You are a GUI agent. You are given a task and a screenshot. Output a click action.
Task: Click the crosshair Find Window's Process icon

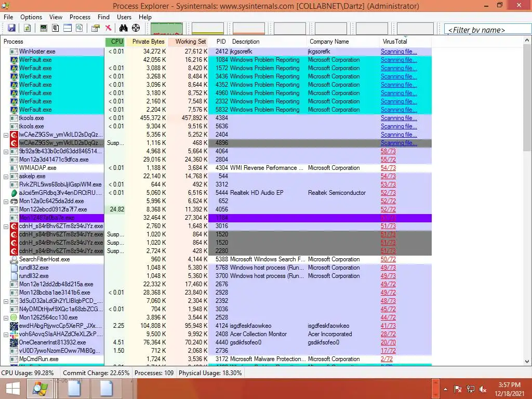(x=136, y=28)
